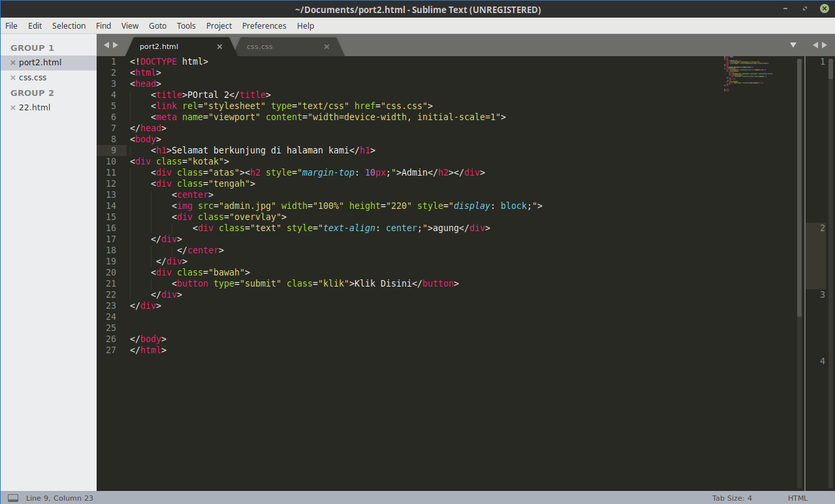Close 22.html in the Group 2 sidebar
The image size is (835, 504).
[13, 108]
